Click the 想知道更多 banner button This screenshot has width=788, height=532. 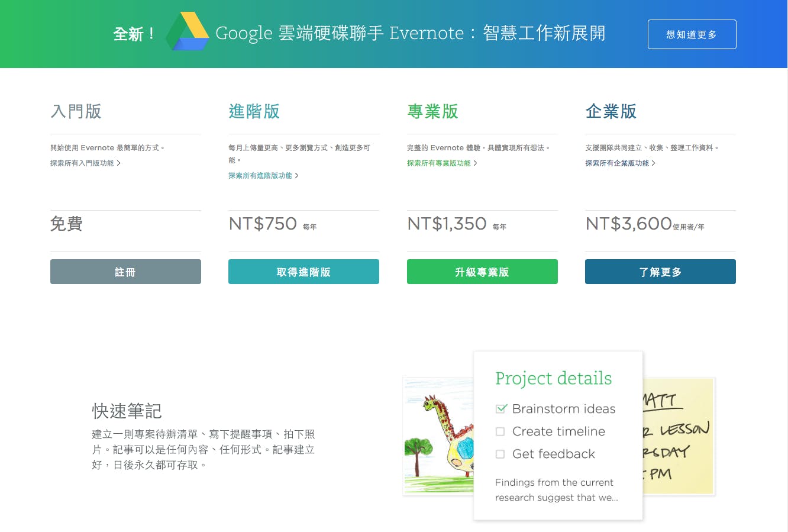tap(692, 34)
